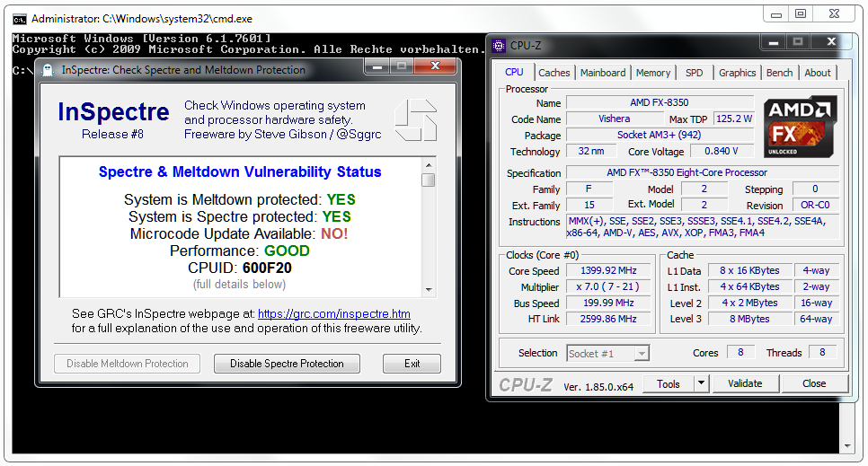Click the Instructions list in CPU-Z

pyautogui.click(x=703, y=227)
